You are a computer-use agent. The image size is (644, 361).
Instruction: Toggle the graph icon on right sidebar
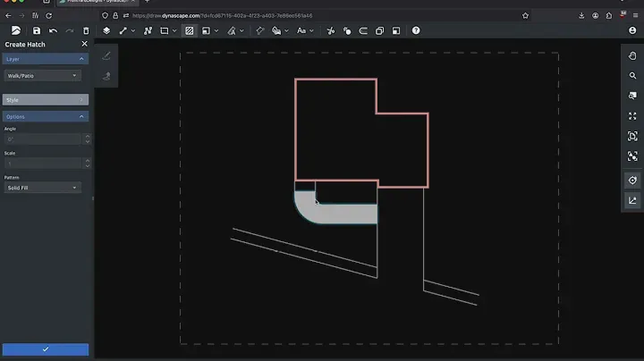click(x=632, y=200)
